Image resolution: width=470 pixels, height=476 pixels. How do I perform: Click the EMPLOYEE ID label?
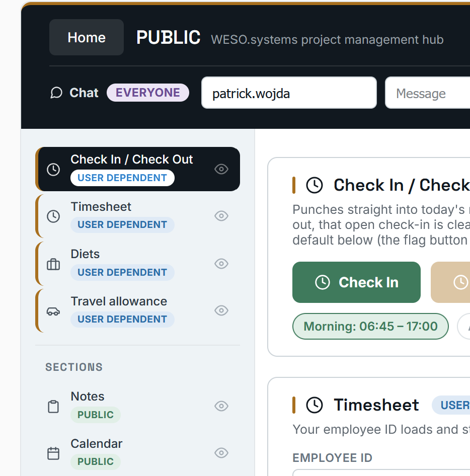pyautogui.click(x=333, y=458)
